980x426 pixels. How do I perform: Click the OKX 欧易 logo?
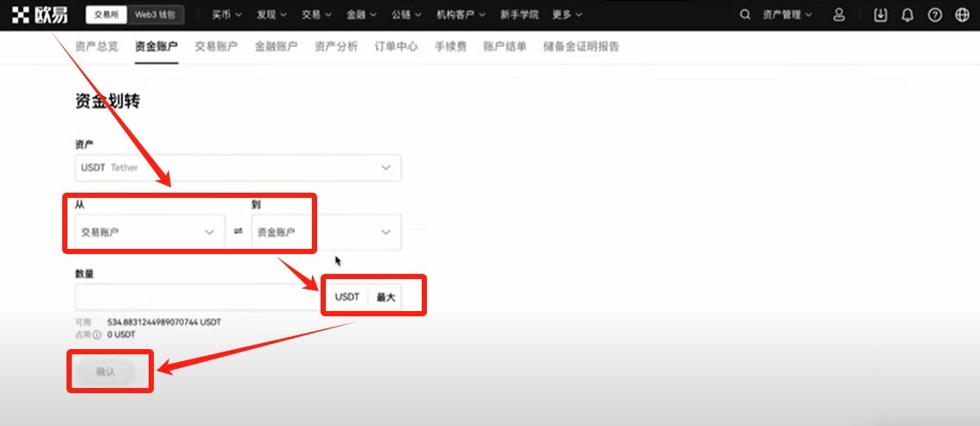(40, 15)
